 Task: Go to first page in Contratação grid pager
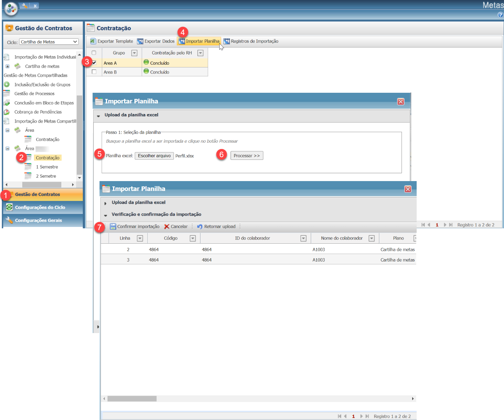tap(423, 225)
